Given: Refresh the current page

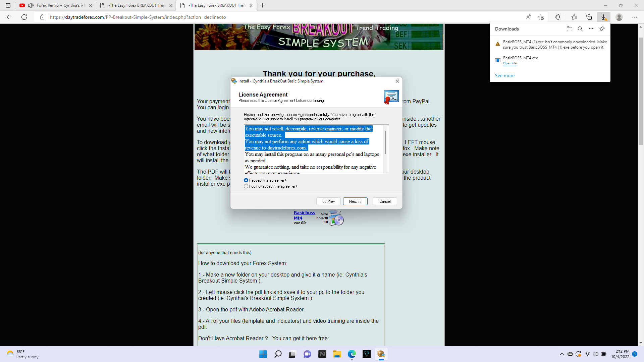Looking at the screenshot, I should pyautogui.click(x=24, y=17).
